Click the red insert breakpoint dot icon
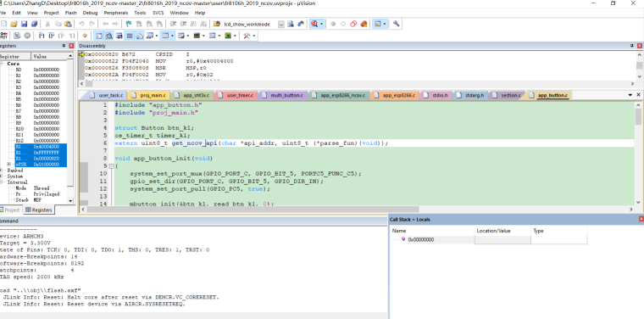This screenshot has width=644, height=319. 333,24
